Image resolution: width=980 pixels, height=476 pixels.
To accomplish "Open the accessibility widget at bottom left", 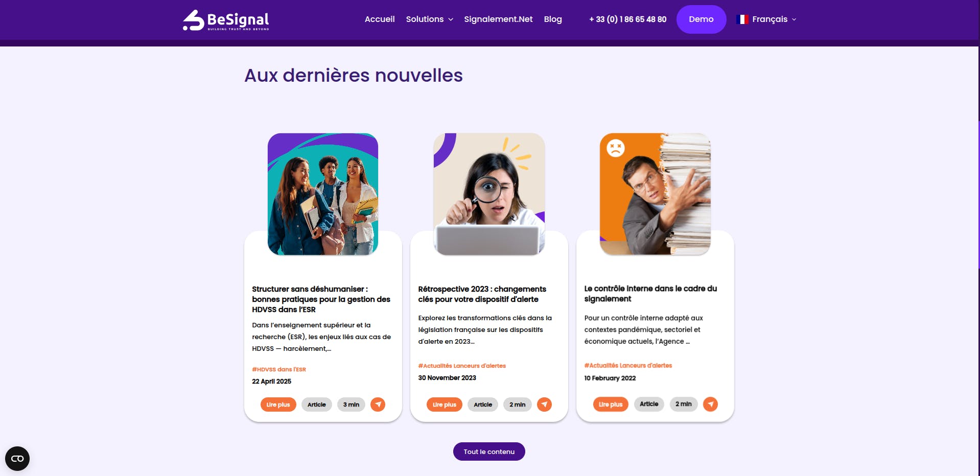I will tap(17, 459).
